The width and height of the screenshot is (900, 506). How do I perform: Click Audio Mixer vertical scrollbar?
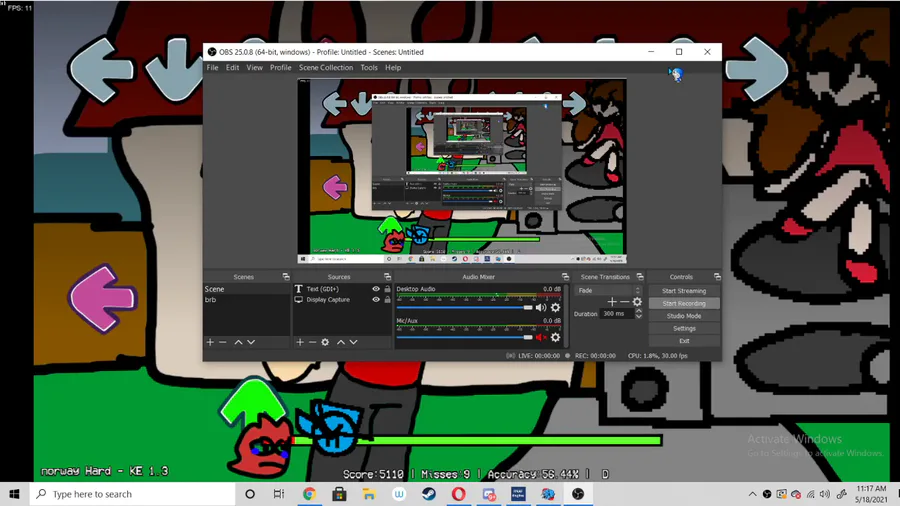pyautogui.click(x=567, y=316)
